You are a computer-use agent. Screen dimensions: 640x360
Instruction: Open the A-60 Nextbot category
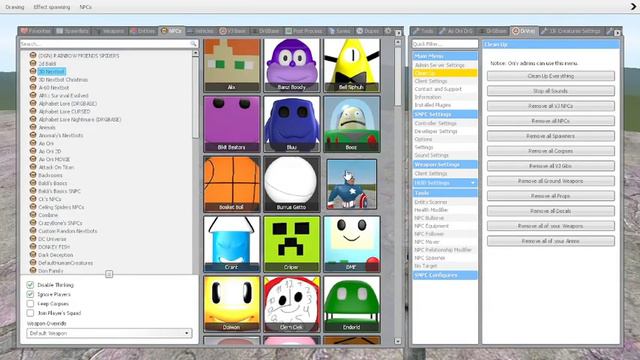(54, 87)
